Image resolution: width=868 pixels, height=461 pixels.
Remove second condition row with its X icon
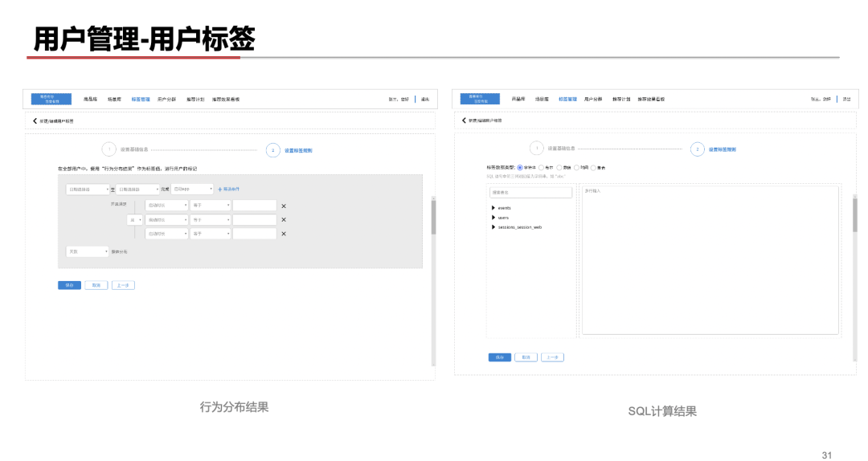pos(284,220)
